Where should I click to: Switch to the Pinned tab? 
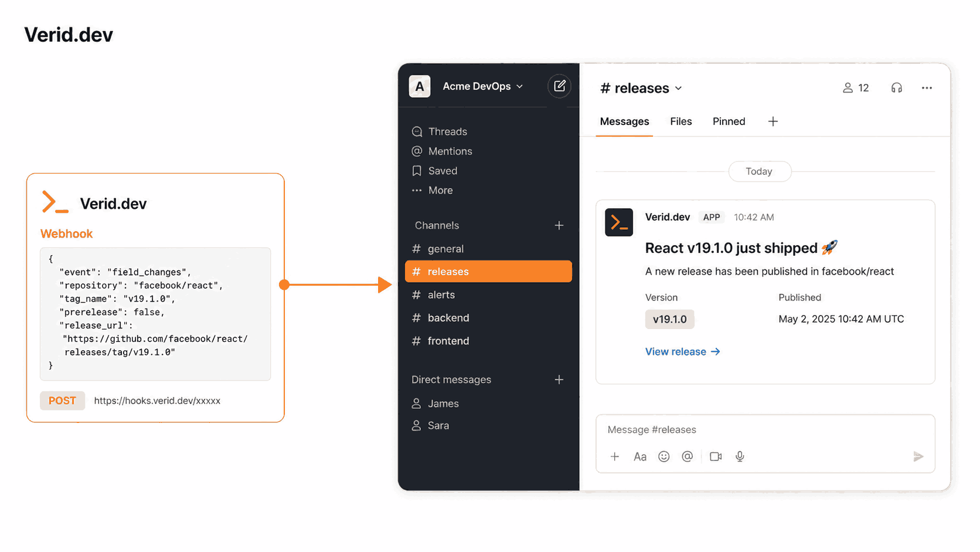pos(729,121)
